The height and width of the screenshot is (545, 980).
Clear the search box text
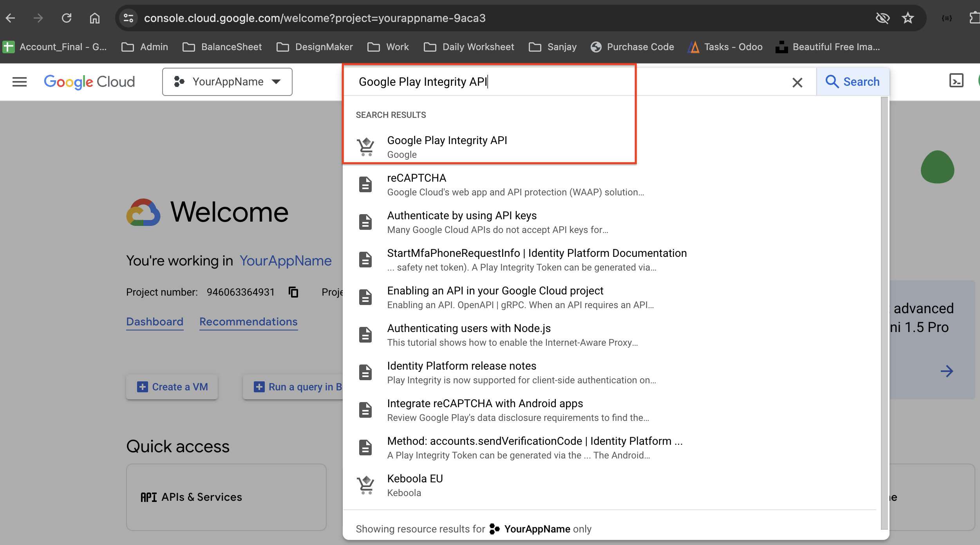[x=797, y=82]
